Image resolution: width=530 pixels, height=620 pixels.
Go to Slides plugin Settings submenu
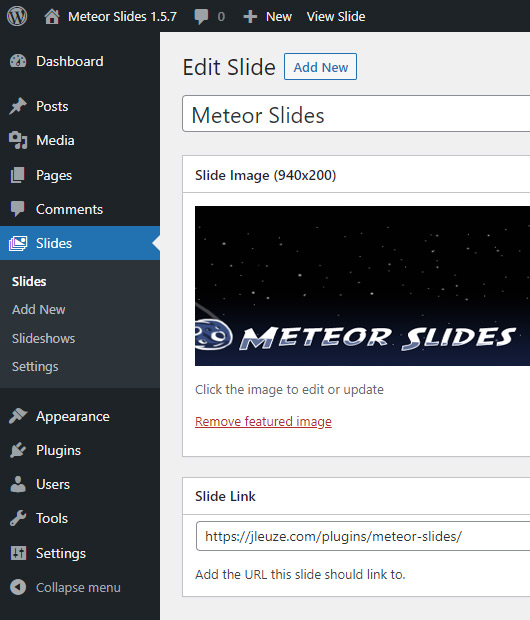pos(35,367)
